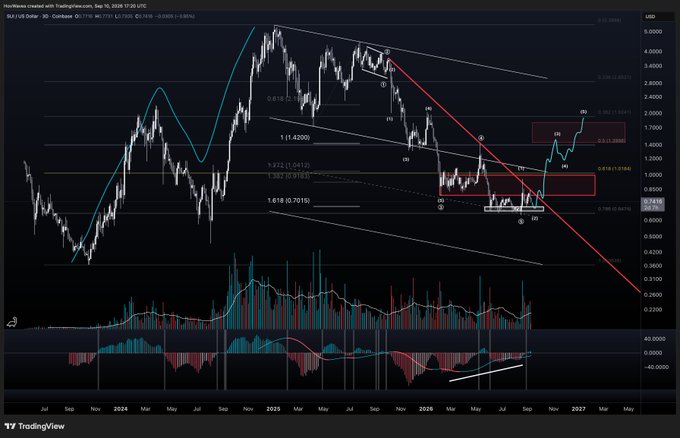Select the yellow 0.618 (1.0184) retracement label

pyautogui.click(x=615, y=169)
